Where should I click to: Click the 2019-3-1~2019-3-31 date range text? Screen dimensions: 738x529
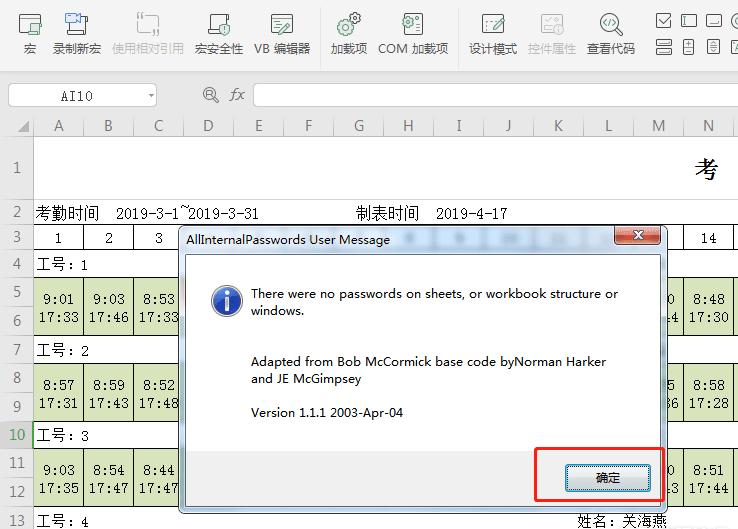point(187,214)
